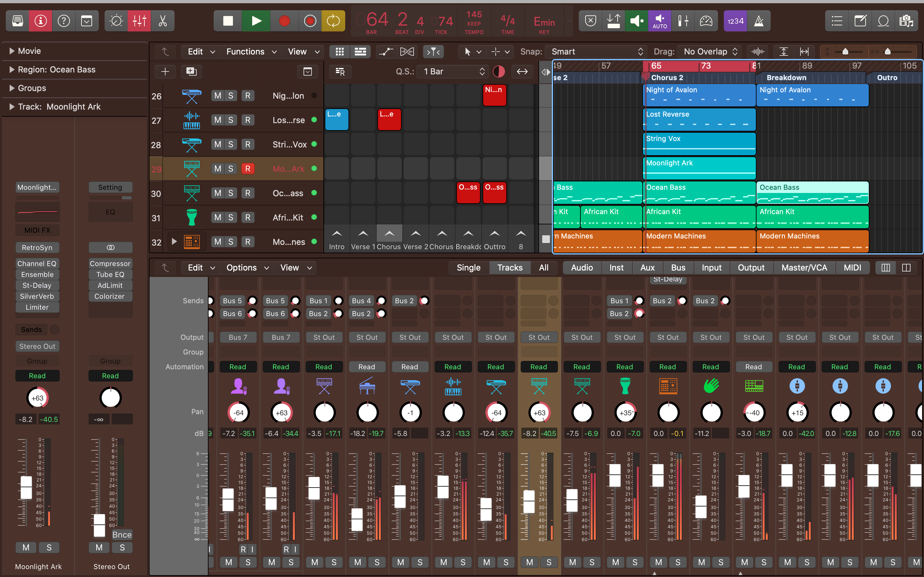
Task: Solo the Ocean Bass track
Action: [x=231, y=193]
